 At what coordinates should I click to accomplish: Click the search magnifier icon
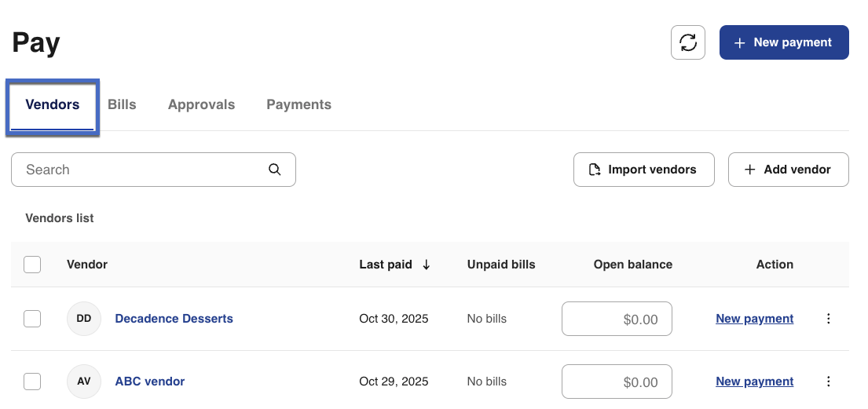coord(274,170)
